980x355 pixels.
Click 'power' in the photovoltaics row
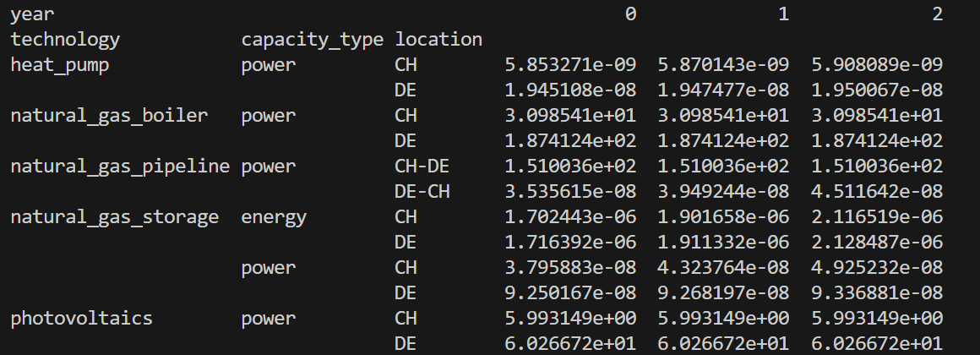point(269,319)
